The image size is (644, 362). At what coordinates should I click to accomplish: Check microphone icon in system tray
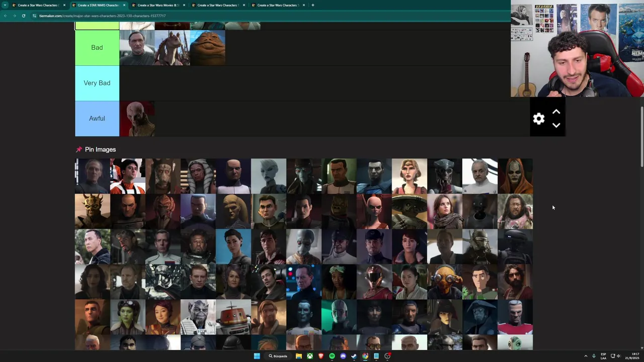(594, 356)
